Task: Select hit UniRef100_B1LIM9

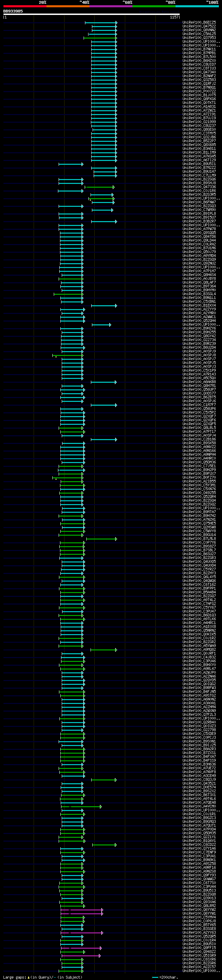Action: [x=199, y=153]
